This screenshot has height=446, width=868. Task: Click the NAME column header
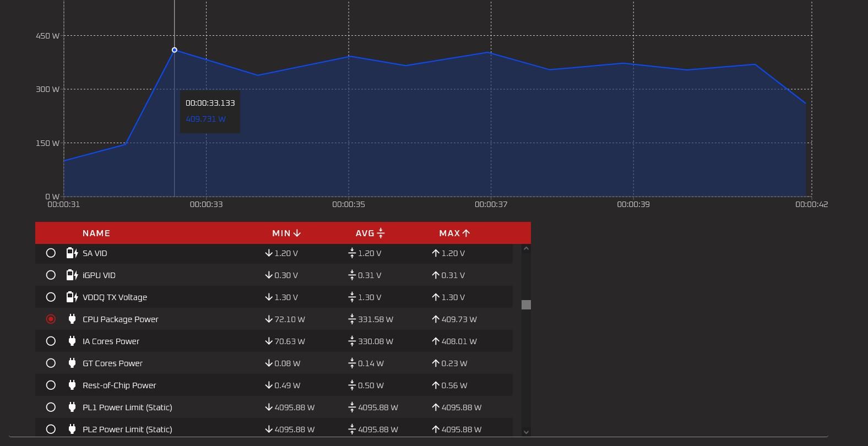tap(96, 233)
